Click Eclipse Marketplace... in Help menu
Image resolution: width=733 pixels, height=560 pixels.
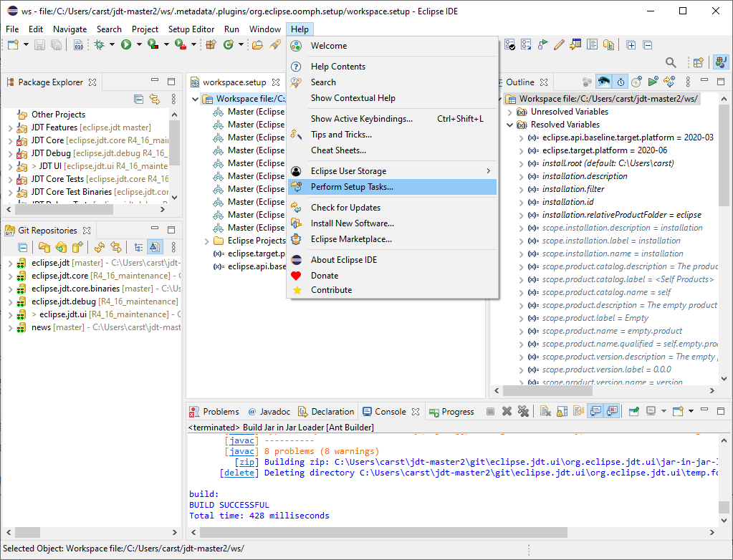click(392, 239)
